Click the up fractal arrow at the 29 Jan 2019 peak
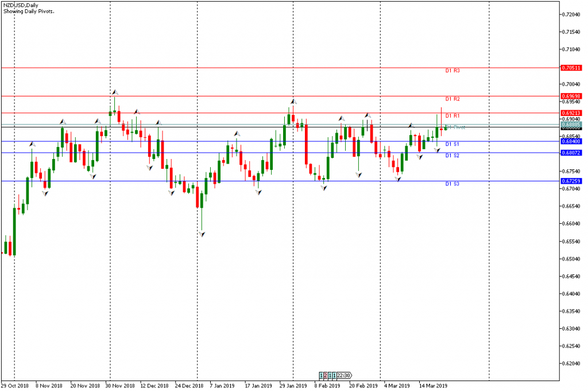Viewport: 588px width, 392px height. (292, 101)
